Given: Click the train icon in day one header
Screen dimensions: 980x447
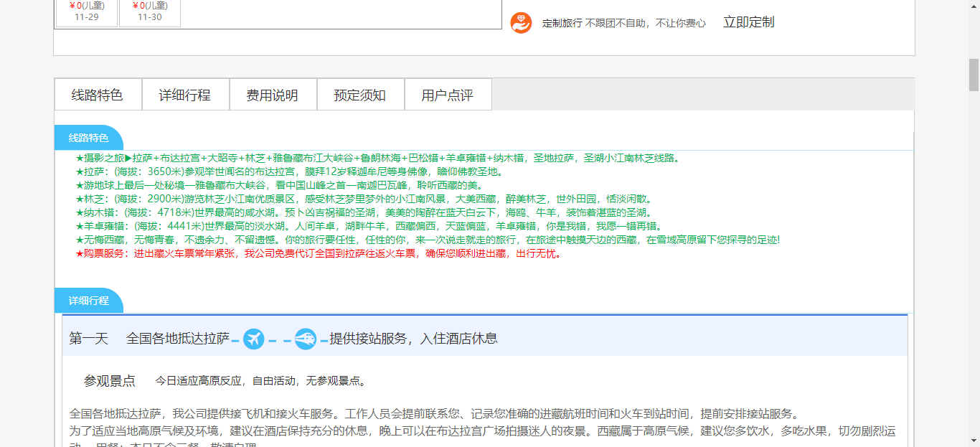Looking at the screenshot, I should [x=306, y=339].
